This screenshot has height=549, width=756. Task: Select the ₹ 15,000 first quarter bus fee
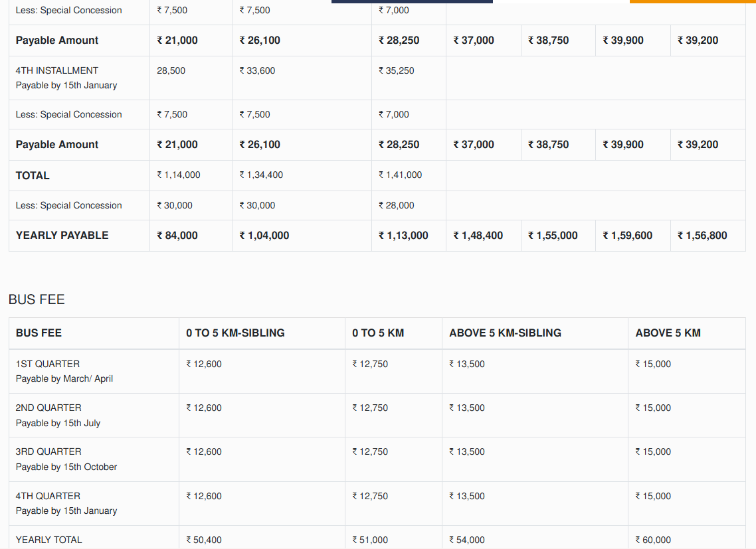click(x=653, y=364)
